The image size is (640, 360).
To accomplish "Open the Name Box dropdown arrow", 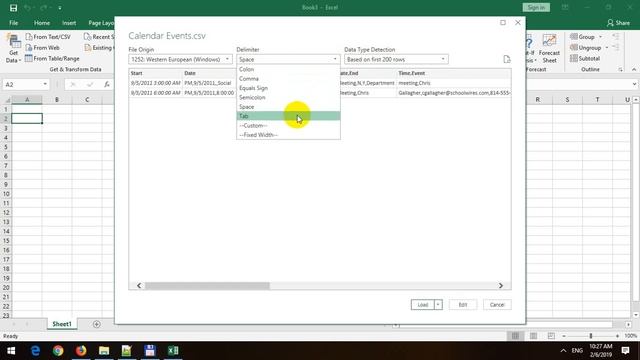I will pyautogui.click(x=45, y=84).
